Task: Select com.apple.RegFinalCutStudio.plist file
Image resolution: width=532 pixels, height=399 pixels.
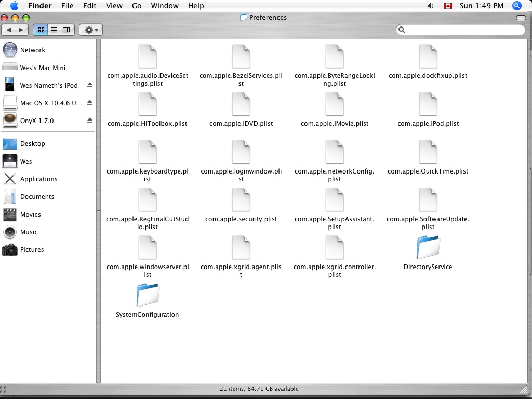Action: (x=148, y=200)
